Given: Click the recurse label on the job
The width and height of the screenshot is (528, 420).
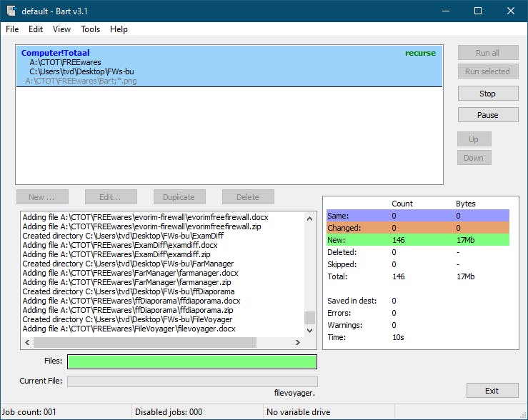Looking at the screenshot, I should point(420,53).
